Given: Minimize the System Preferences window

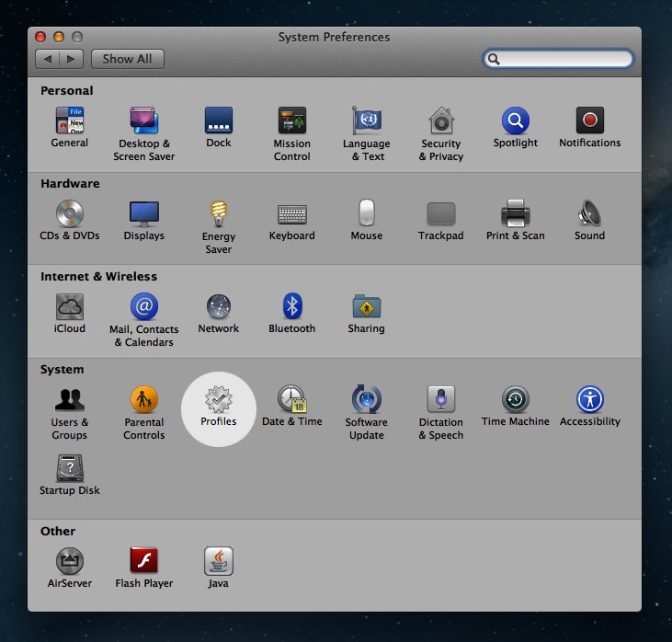Looking at the screenshot, I should coord(59,37).
